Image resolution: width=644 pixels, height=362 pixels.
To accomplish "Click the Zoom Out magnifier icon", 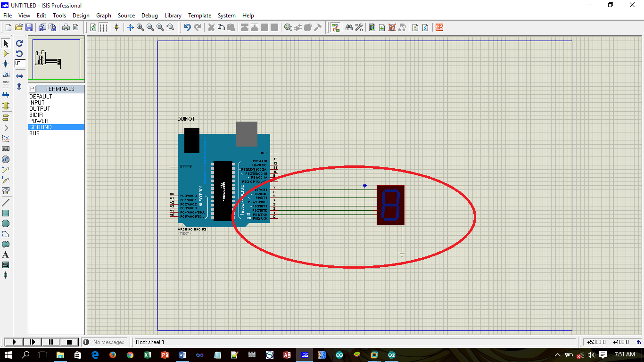I will click(x=150, y=27).
